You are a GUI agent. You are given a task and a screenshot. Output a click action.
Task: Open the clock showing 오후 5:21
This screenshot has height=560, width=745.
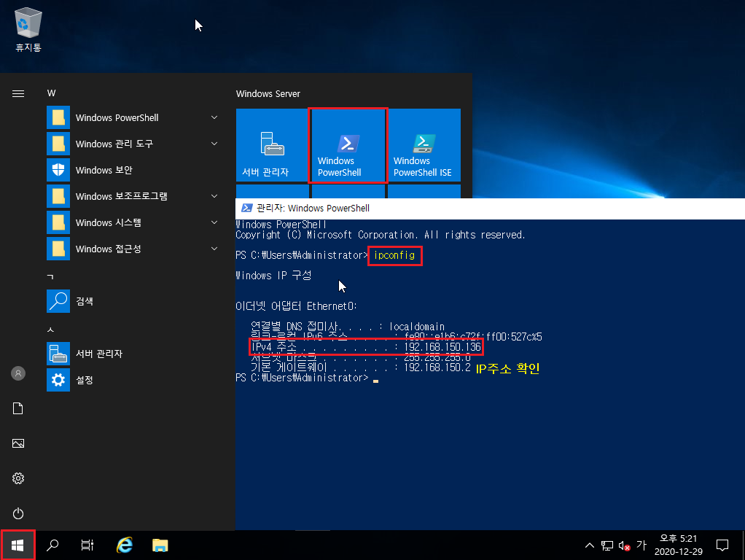click(x=678, y=545)
